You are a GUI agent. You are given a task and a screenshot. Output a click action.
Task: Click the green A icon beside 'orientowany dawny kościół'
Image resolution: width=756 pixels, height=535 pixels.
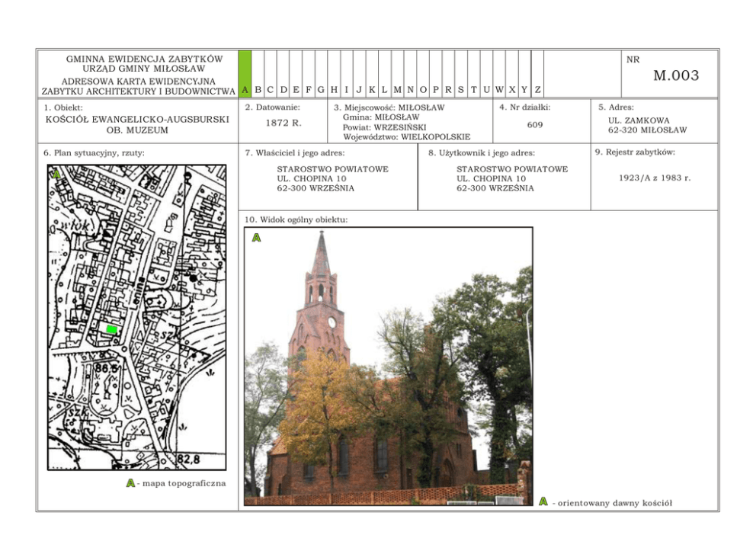pos(543,501)
